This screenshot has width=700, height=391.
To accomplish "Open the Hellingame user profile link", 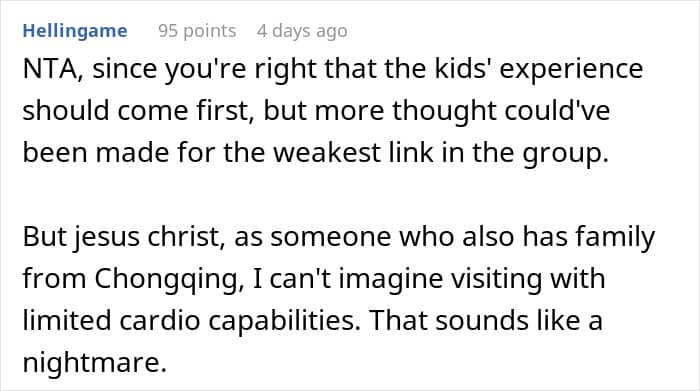I will point(75,31).
